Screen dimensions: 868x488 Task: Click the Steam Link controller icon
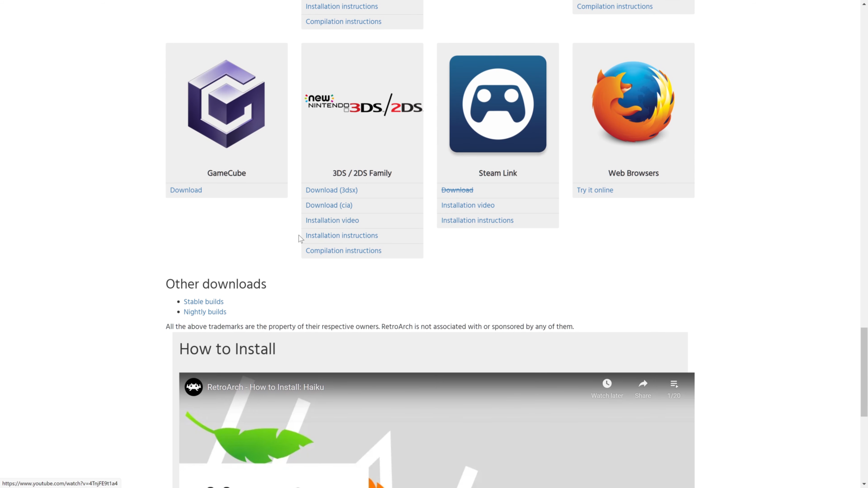pos(497,104)
